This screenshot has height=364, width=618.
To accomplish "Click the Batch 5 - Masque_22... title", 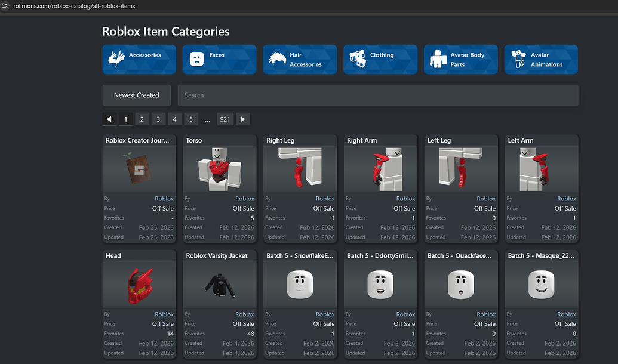I will 541,255.
